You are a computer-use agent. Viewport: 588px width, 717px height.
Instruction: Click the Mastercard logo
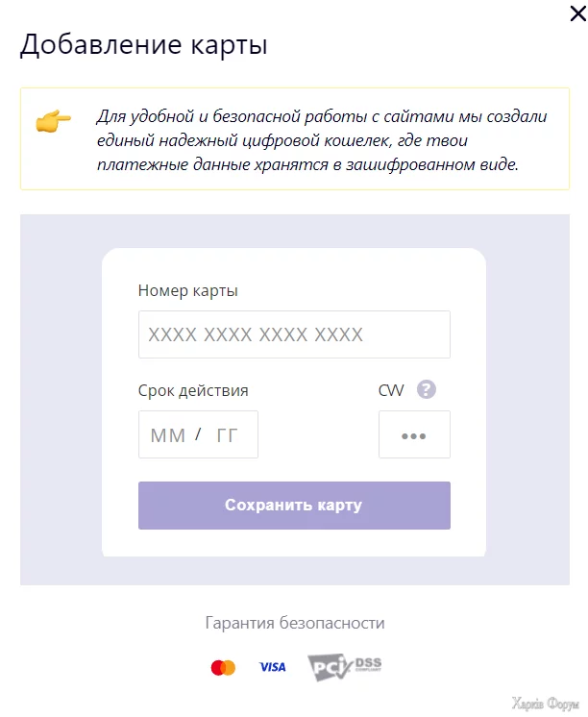223,667
